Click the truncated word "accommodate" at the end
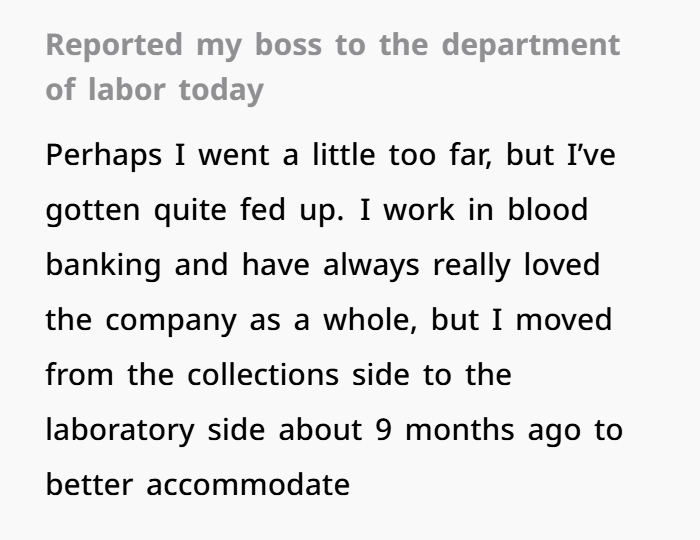This screenshot has width=700, height=540. coord(248,486)
